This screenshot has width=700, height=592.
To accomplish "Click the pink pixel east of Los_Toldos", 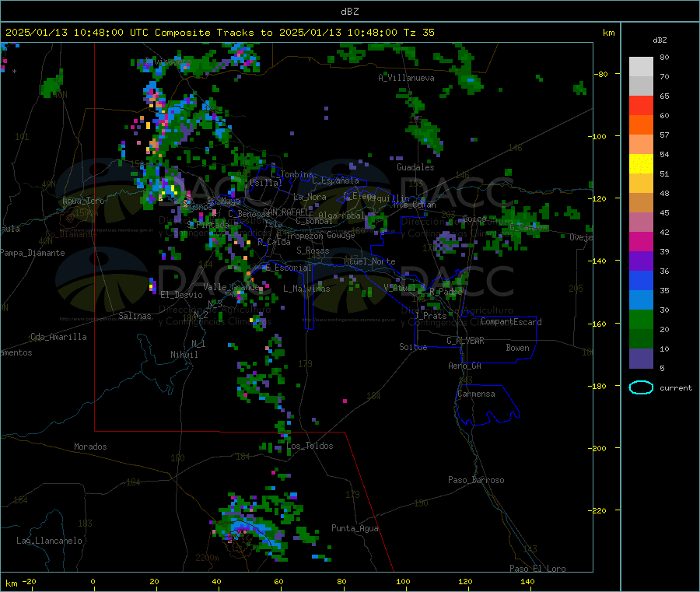I will [345, 401].
